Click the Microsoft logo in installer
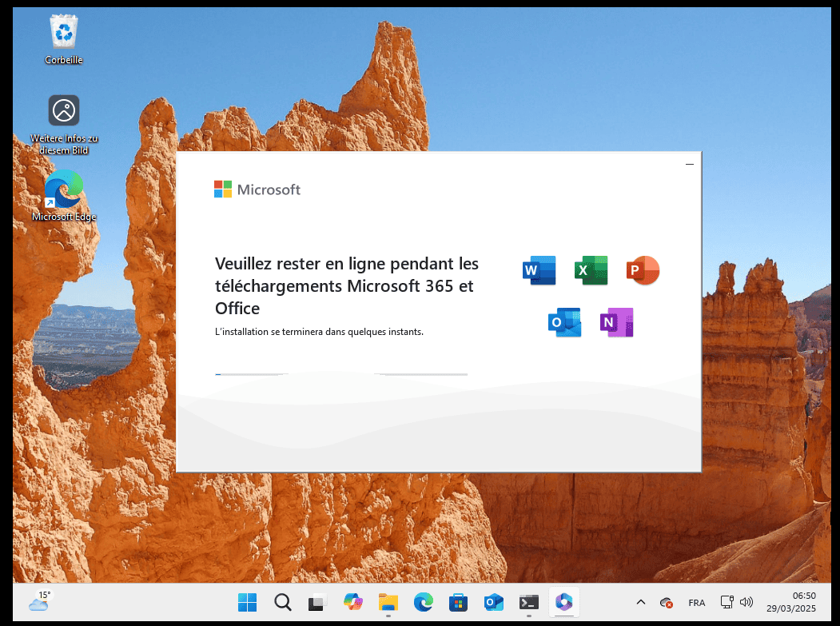 coord(257,189)
